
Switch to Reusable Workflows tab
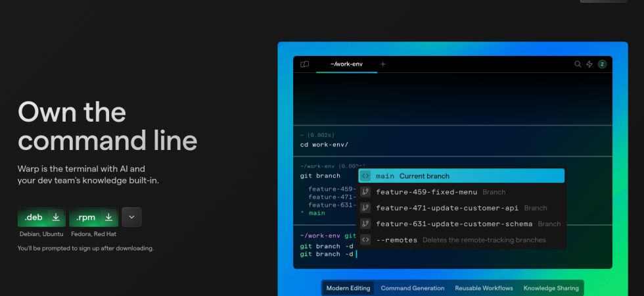coord(484,288)
